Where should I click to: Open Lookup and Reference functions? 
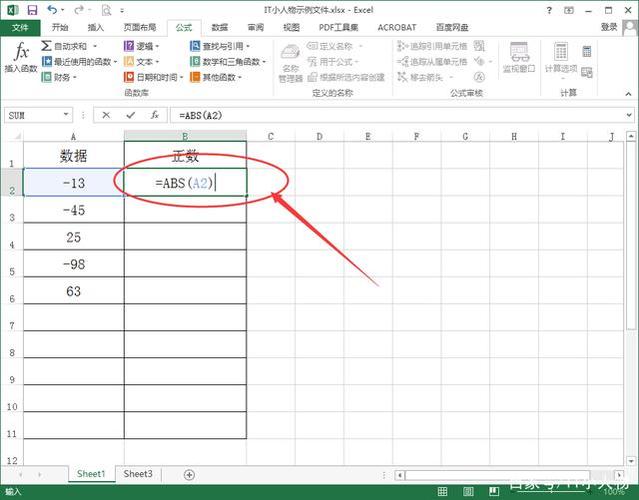pos(220,46)
